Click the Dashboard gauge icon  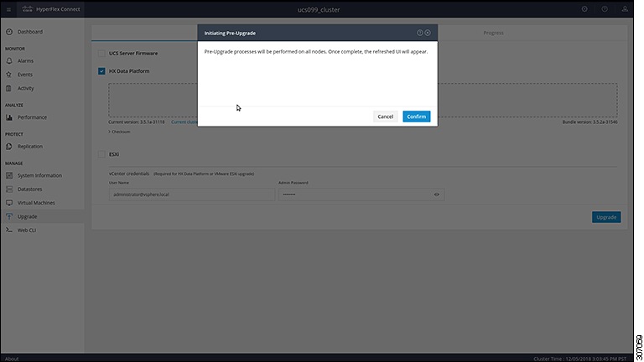click(9, 32)
